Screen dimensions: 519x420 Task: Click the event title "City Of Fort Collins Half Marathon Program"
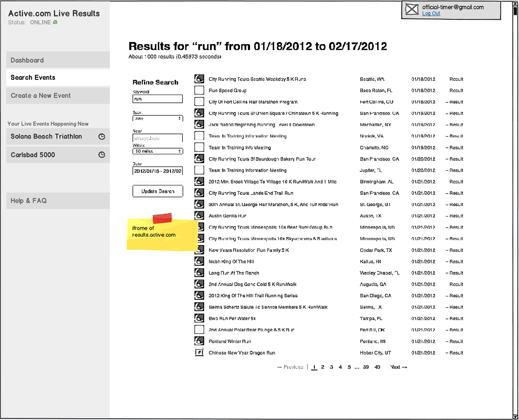click(x=253, y=102)
